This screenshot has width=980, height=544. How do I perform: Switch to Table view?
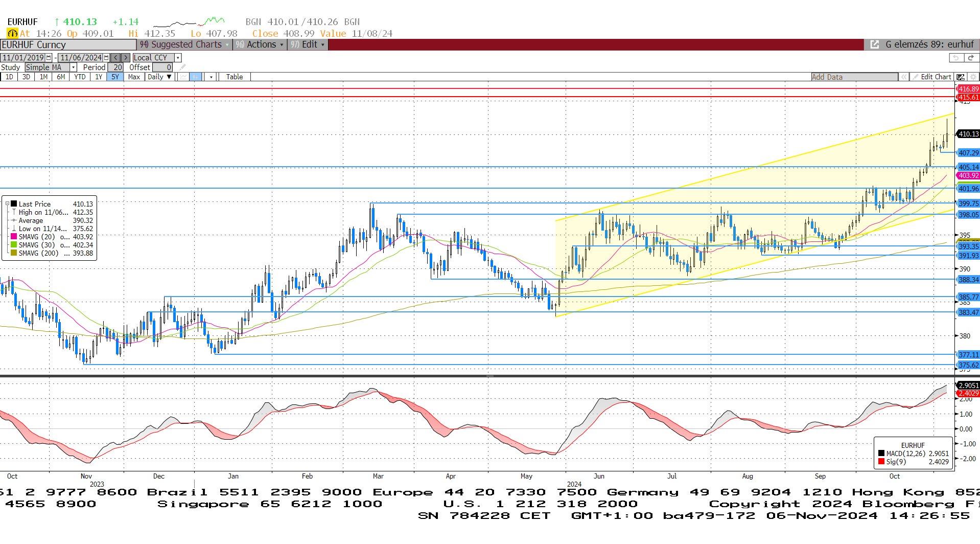pyautogui.click(x=235, y=77)
